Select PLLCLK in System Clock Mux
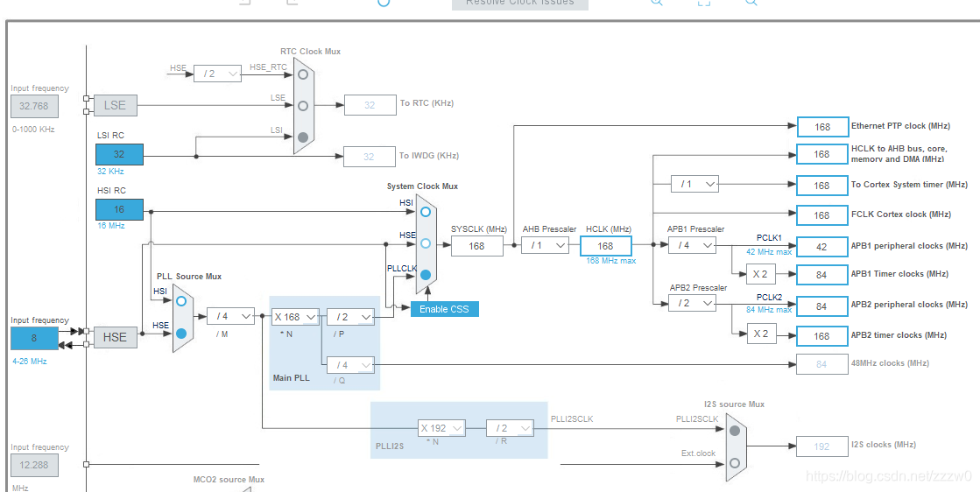 click(x=426, y=275)
